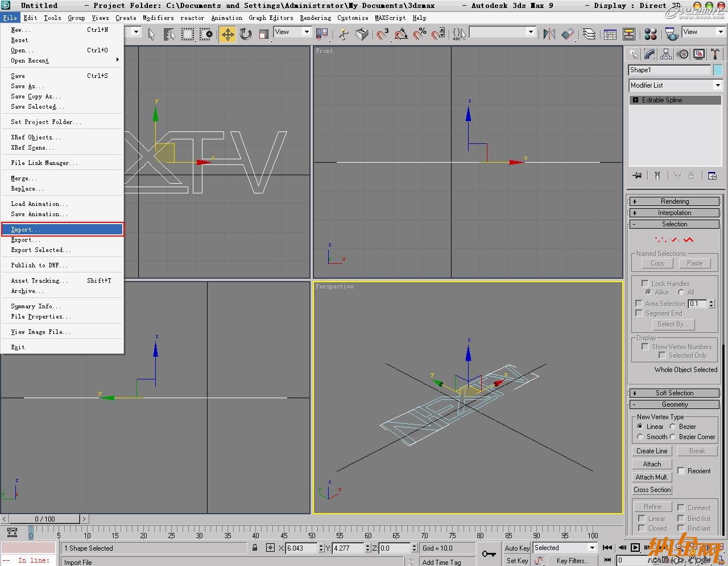The height and width of the screenshot is (566, 728).
Task: Toggle Window/Crossing selection mode
Action: coord(206,34)
